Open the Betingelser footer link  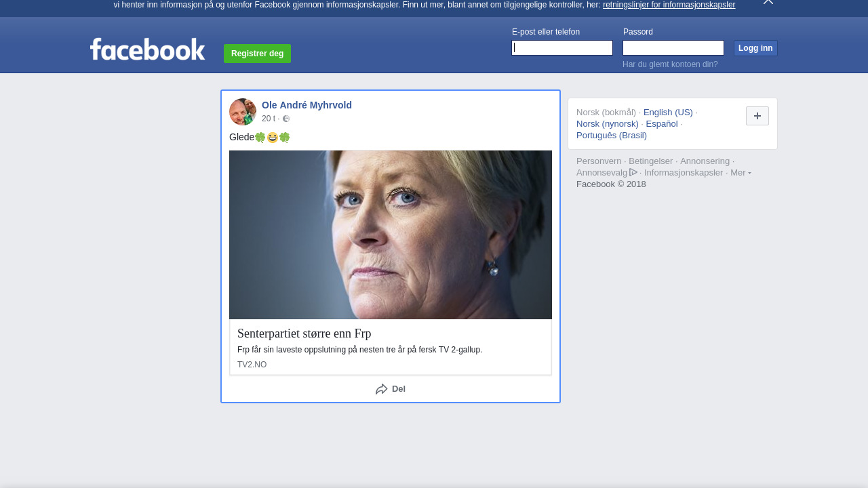[651, 161]
